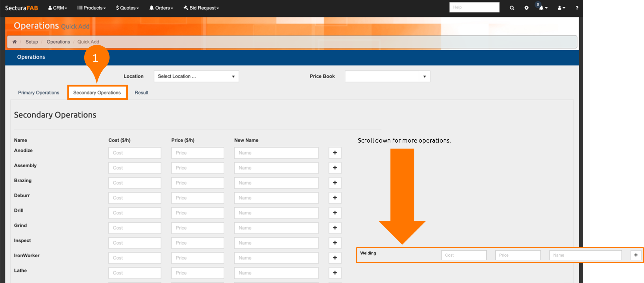Click the plus button for Anodize row
The width and height of the screenshot is (644, 283).
[335, 153]
